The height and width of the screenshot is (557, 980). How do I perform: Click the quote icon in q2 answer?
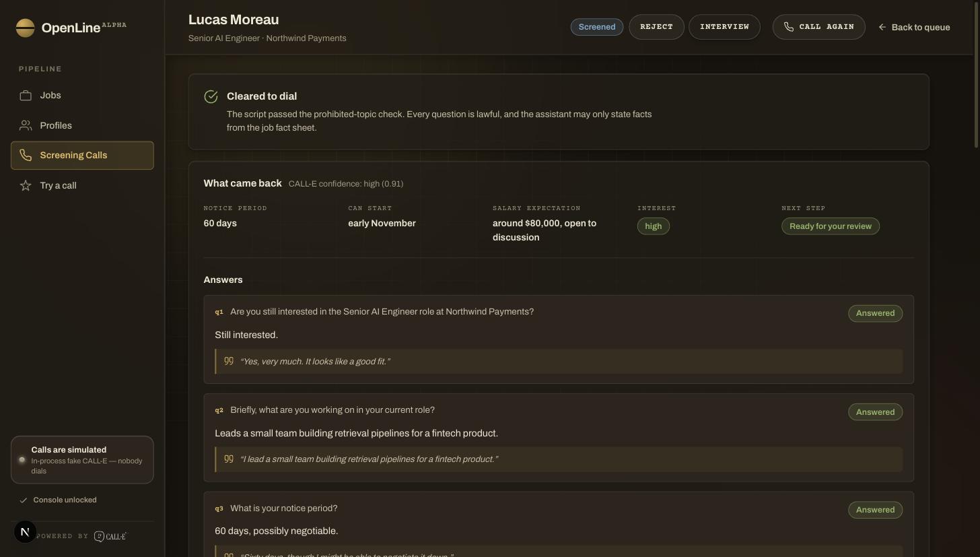point(229,459)
